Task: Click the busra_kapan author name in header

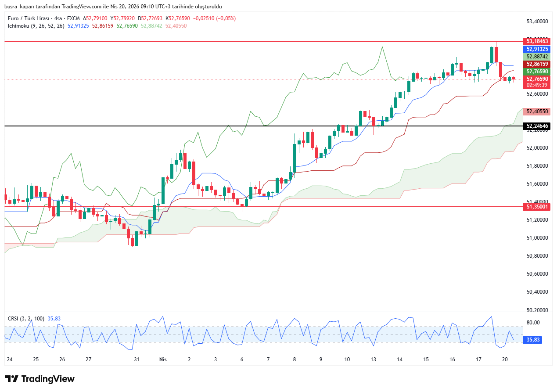Action: pos(22,7)
